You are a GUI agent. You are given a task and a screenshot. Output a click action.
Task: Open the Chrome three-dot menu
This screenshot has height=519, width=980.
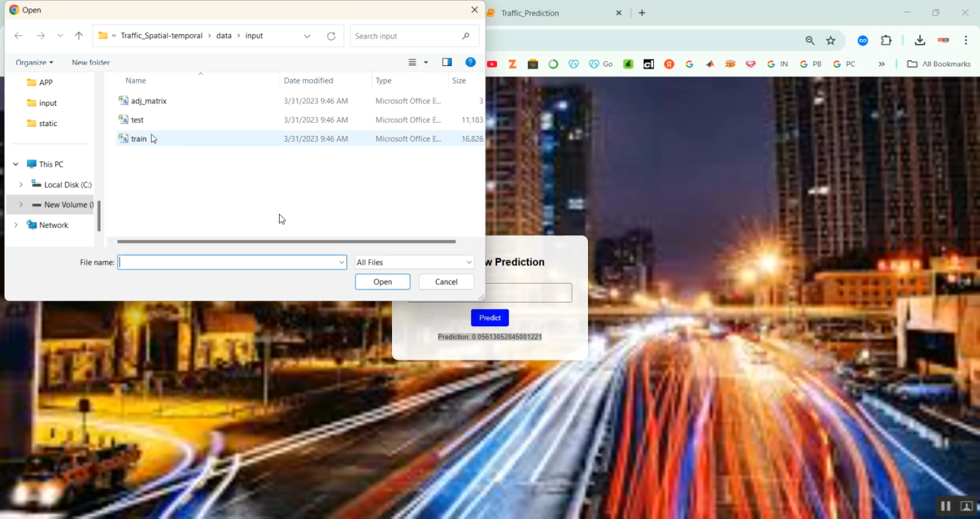pyautogui.click(x=966, y=41)
